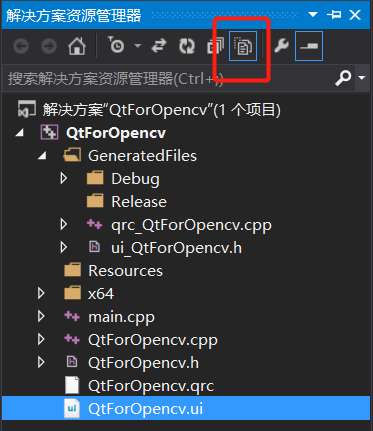This screenshot has width=373, height=431.
Task: Expand ui_QtForOpencv.h node
Action: point(63,248)
